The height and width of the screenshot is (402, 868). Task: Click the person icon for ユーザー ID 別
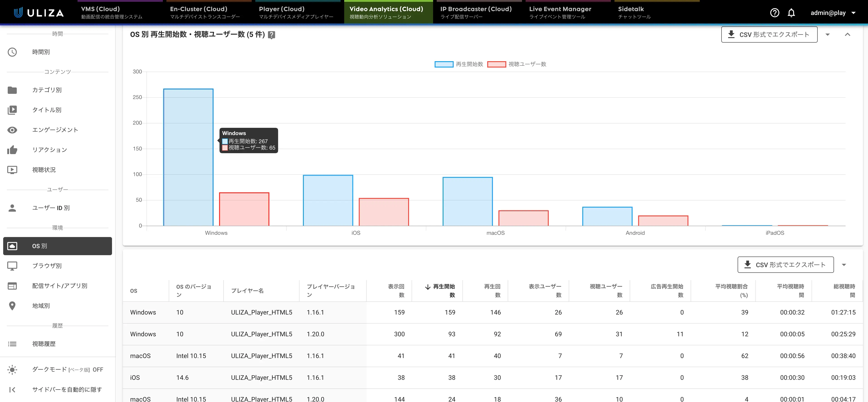[12, 208]
